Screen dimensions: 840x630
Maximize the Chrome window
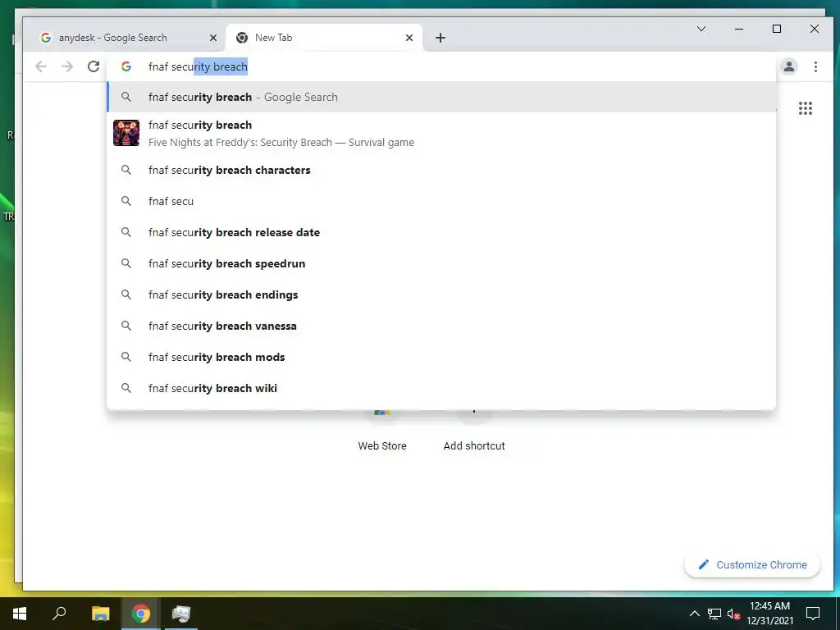776,29
